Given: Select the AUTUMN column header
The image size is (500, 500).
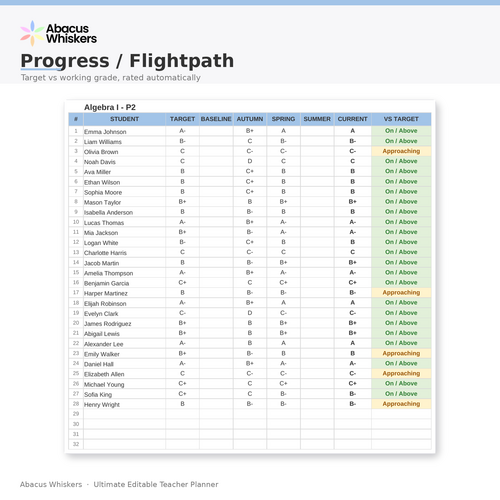Looking at the screenshot, I should [x=250, y=119].
